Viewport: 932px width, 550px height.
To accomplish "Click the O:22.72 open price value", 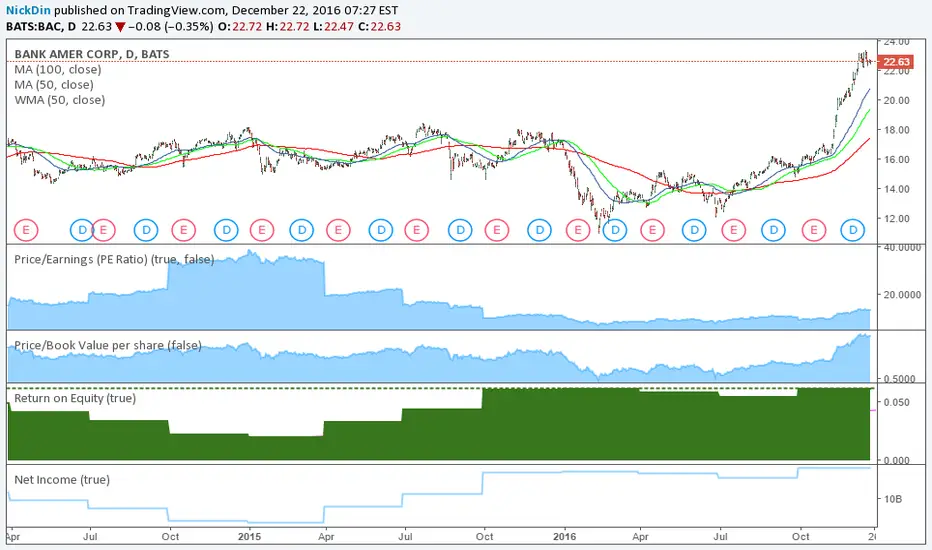I will 240,26.
